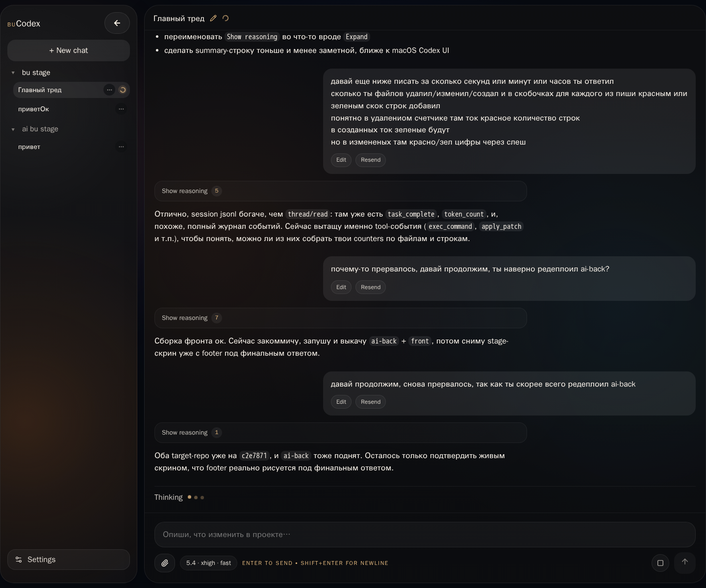The width and height of the screenshot is (706, 588).
Task: Open more options for приветОк chat
Action: point(121,109)
